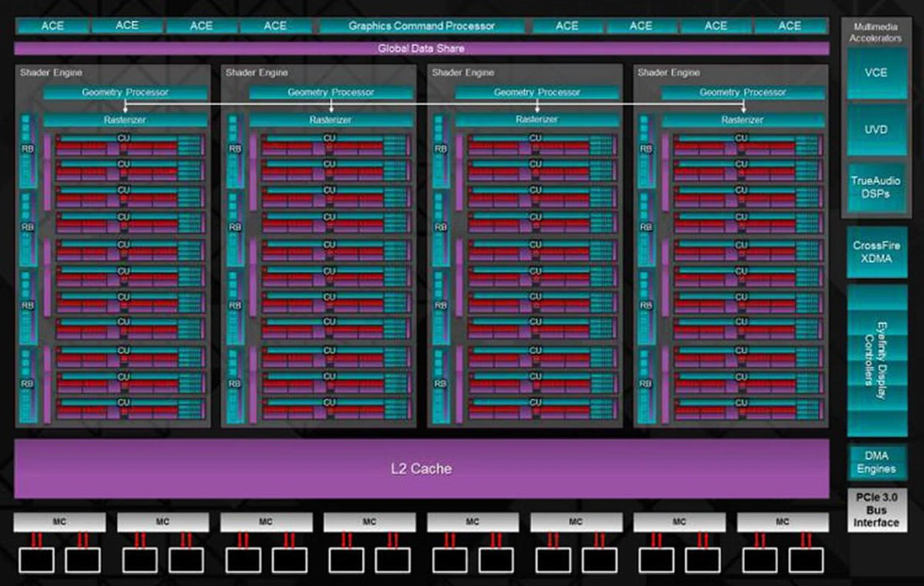Image resolution: width=924 pixels, height=586 pixels.
Task: Click the PCIe 3.0 Bus Interface block
Action: (x=876, y=510)
